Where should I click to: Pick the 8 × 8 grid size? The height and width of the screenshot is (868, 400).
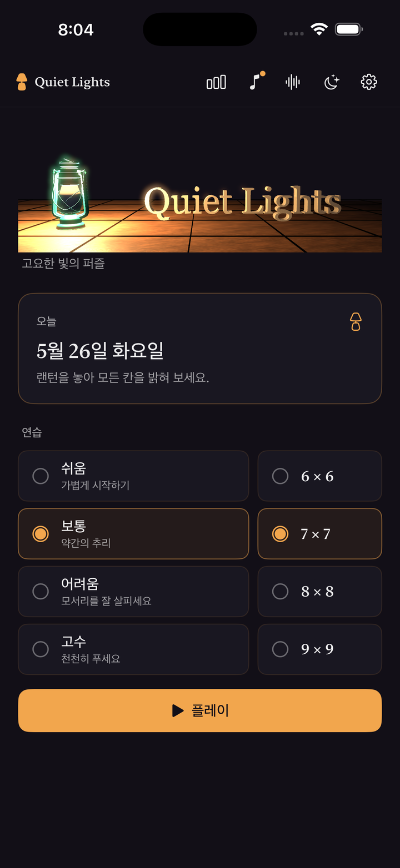point(320,592)
